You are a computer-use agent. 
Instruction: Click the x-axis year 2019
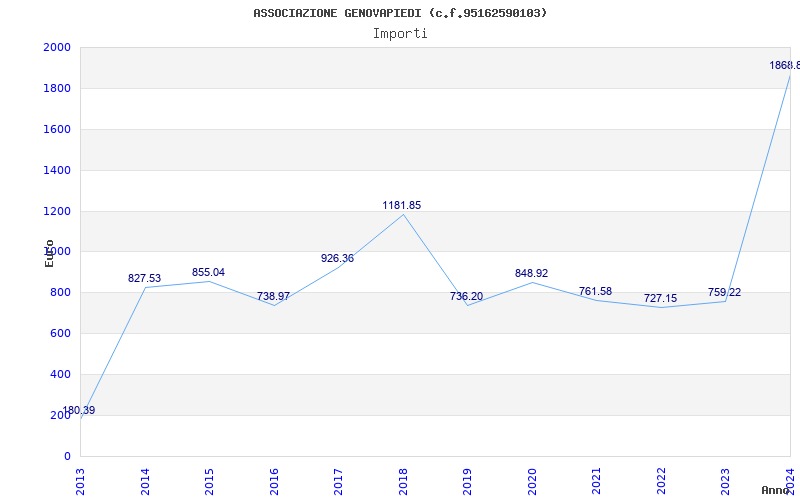[x=468, y=482]
